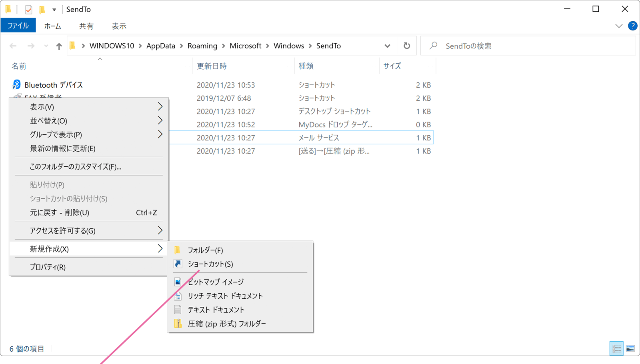Open the Quick Access Toolbar customize dropdown

pos(54,9)
